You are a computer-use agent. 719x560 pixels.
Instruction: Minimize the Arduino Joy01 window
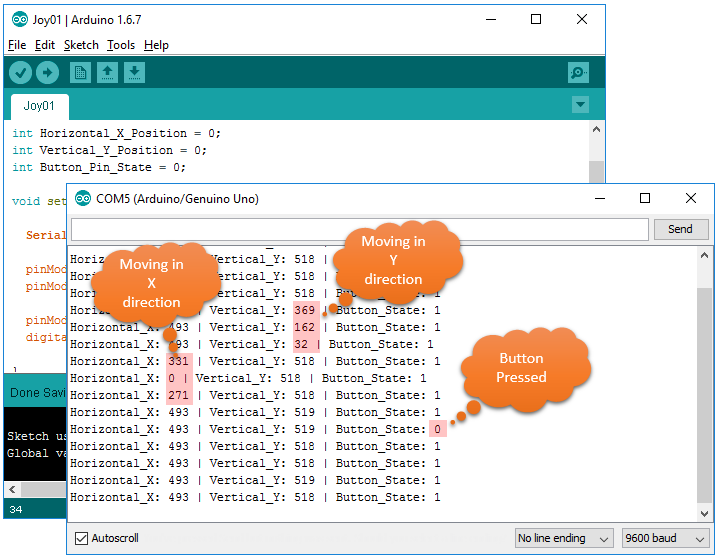[491, 19]
